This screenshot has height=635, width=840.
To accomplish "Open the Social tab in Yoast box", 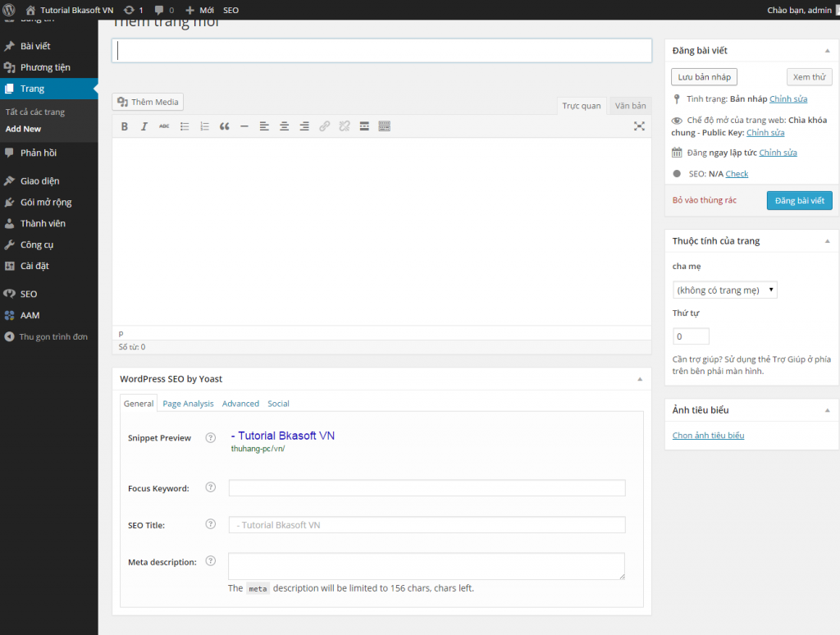I will (279, 404).
